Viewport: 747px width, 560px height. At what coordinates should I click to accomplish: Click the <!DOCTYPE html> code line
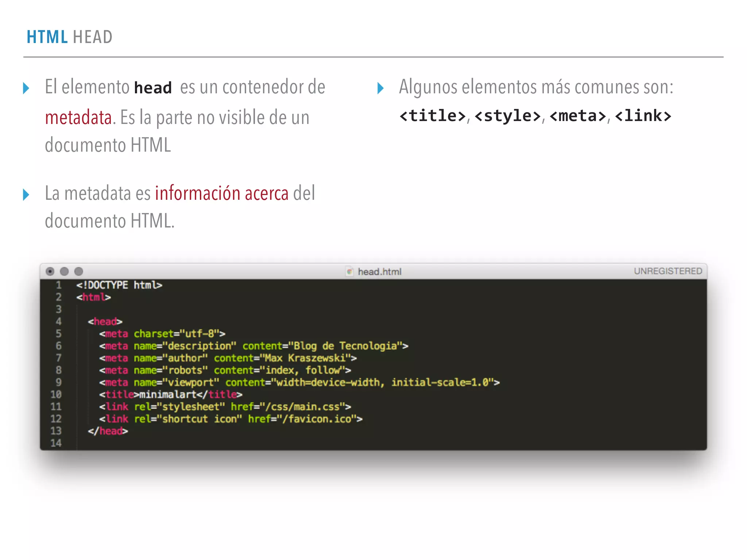point(119,285)
